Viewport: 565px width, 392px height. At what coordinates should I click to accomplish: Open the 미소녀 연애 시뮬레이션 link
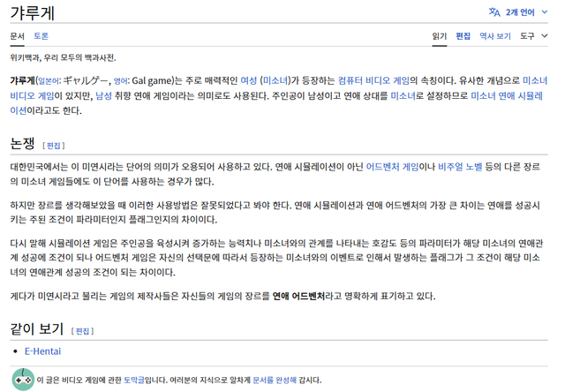507,96
